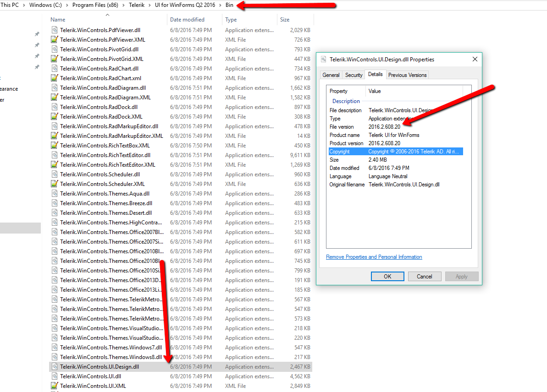Image resolution: width=547 pixels, height=392 pixels.
Task: Select the 9,611 KB size cell
Action: pyautogui.click(x=300, y=155)
